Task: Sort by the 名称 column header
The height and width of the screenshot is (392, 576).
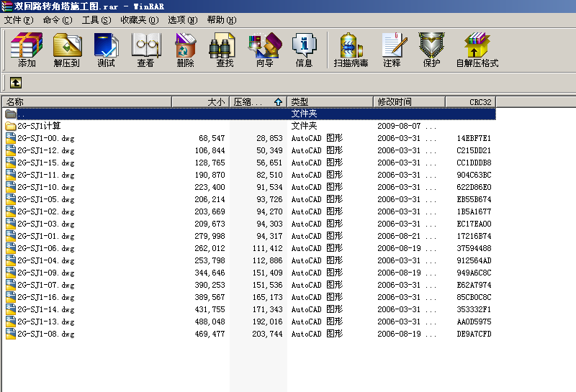Action: 86,101
